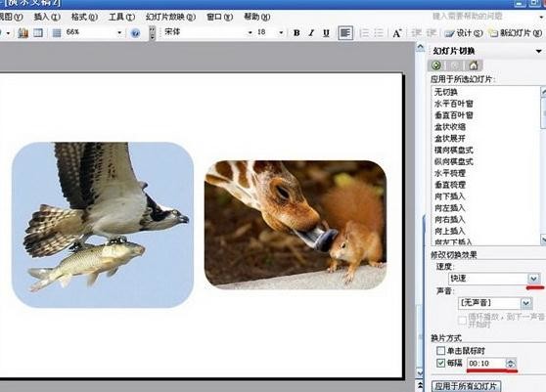Viewport: 546px width, 392px height.
Task: Open the 宋体 font name dropdown
Action: coord(250,33)
